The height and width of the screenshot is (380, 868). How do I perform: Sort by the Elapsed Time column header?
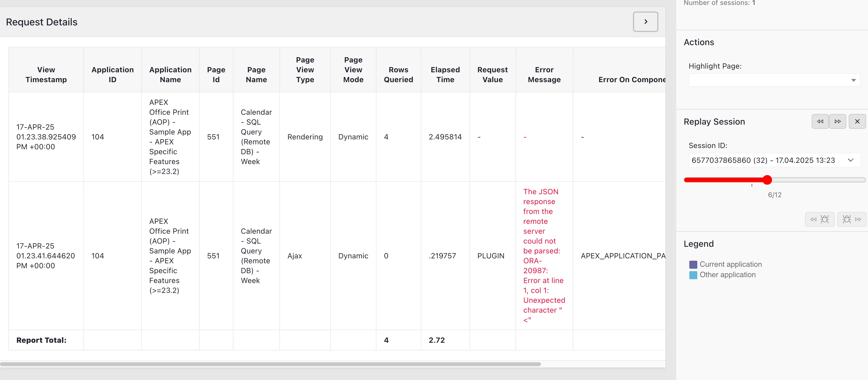click(x=445, y=74)
